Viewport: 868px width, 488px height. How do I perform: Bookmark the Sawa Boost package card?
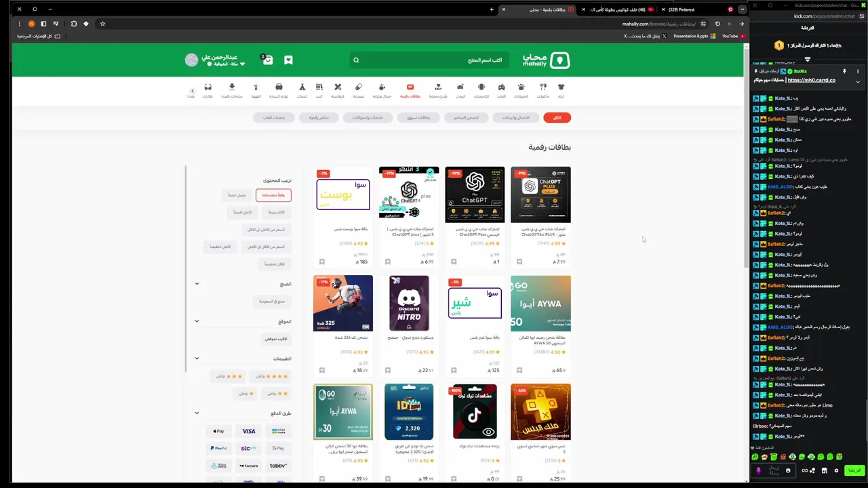tap(322, 262)
